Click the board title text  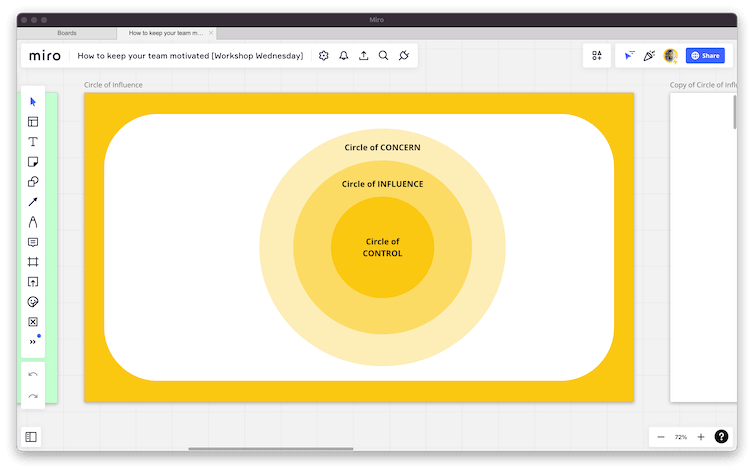click(x=190, y=56)
